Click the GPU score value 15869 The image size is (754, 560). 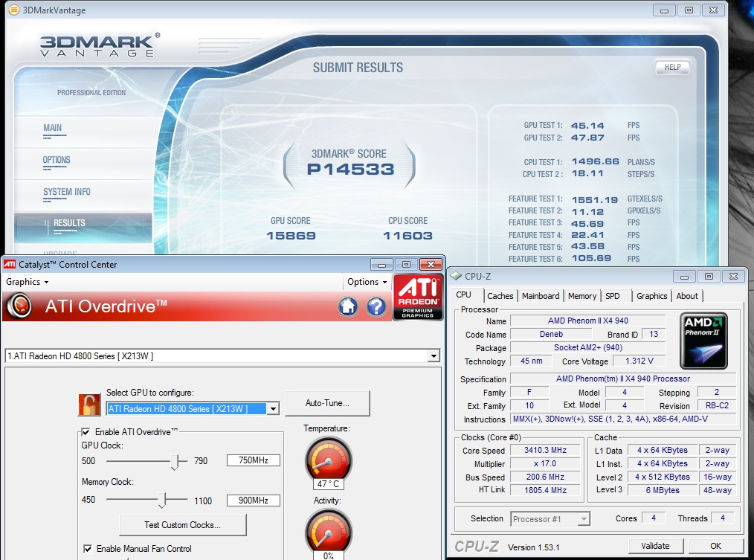291,236
